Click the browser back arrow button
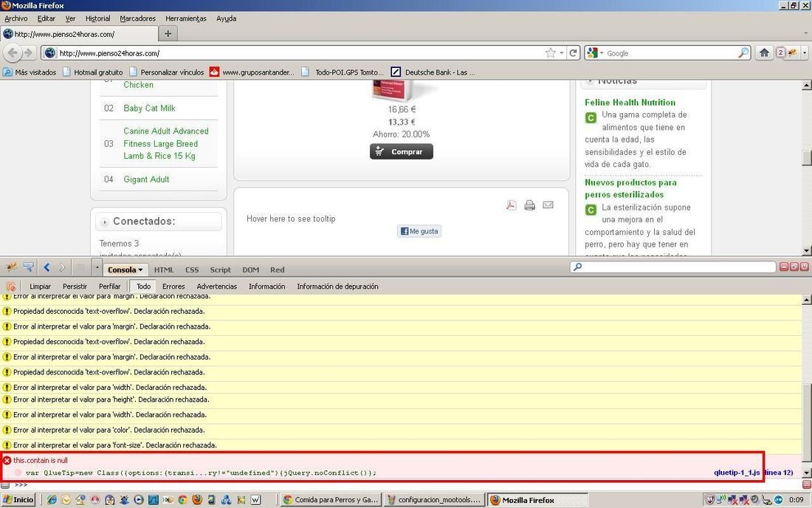This screenshot has width=812, height=508. point(13,53)
